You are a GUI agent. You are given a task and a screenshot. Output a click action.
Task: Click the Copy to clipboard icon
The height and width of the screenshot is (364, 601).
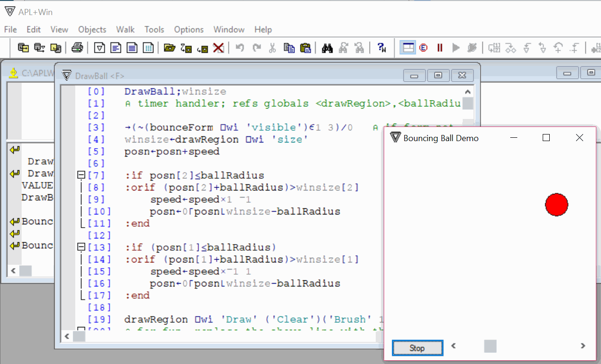tap(289, 47)
